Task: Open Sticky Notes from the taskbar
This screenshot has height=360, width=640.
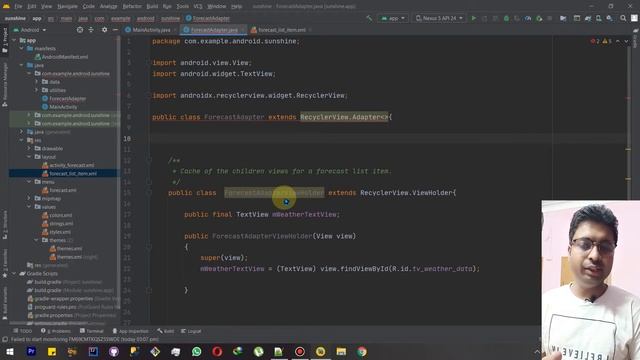Action: tap(52, 351)
